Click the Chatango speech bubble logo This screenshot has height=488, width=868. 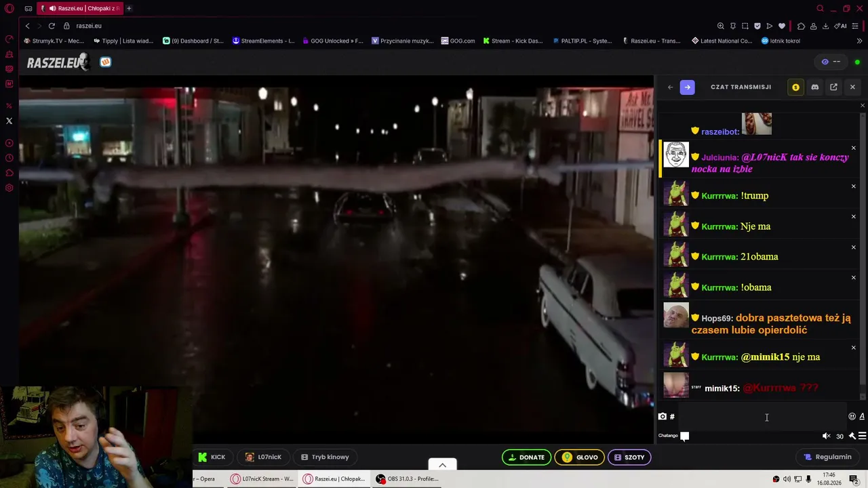click(x=685, y=436)
